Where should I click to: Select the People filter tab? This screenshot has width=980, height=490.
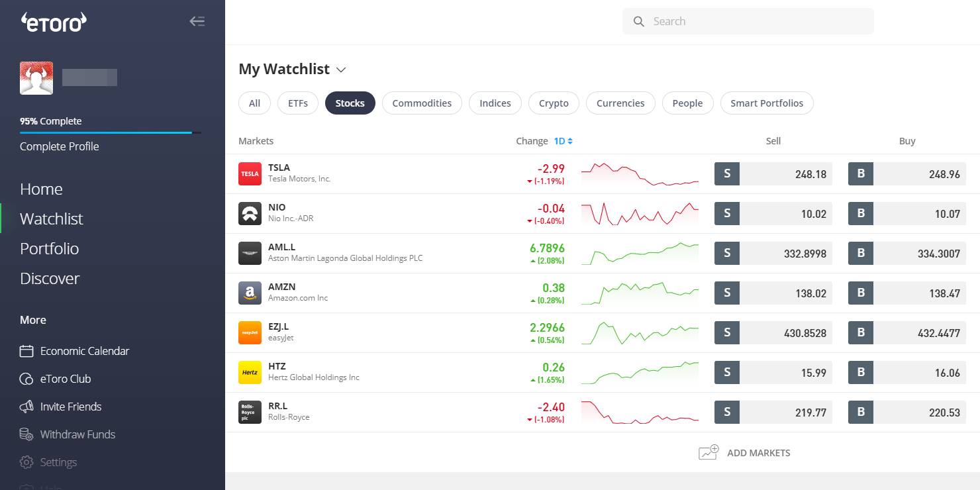tap(687, 103)
